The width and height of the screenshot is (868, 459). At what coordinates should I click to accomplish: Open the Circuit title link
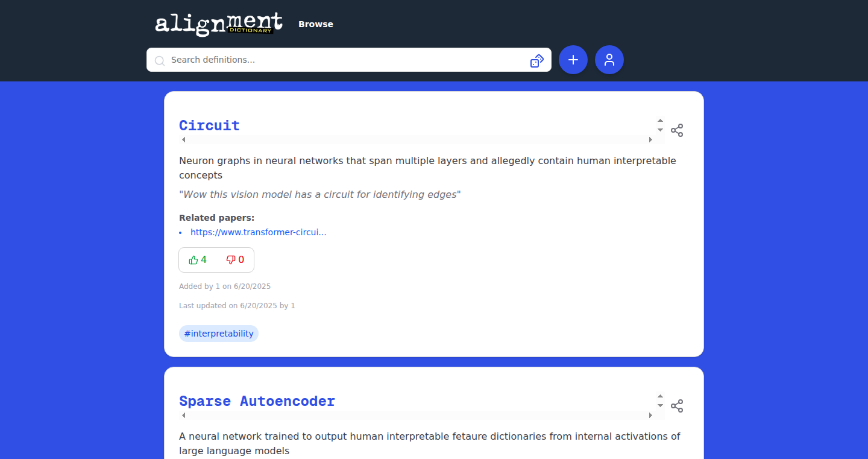click(209, 125)
